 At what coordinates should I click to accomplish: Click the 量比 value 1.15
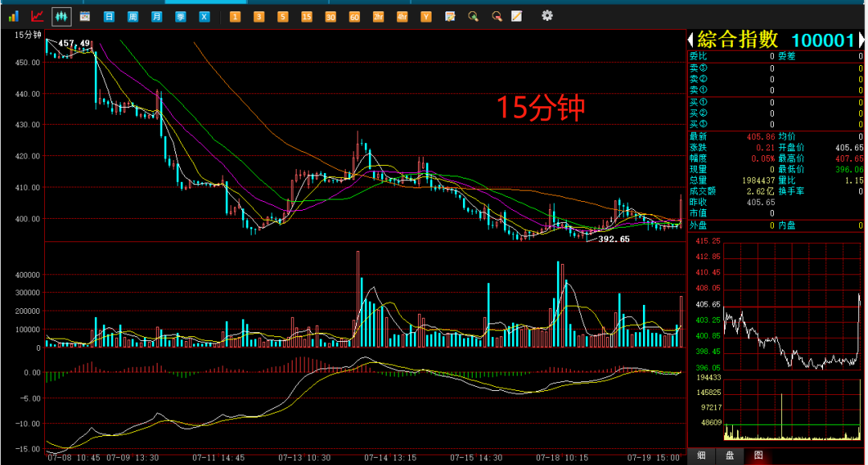854,181
